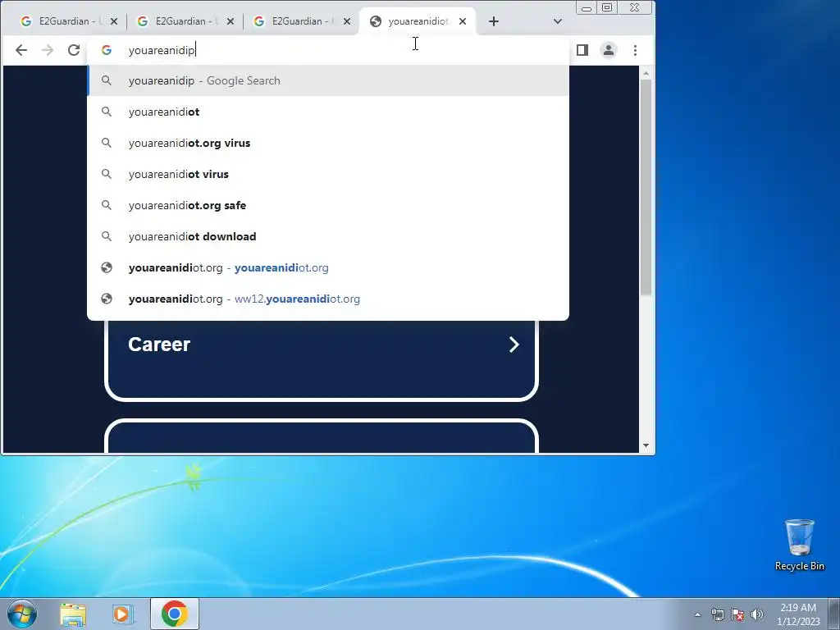The width and height of the screenshot is (840, 630).
Task: Launch Windows Media Player from taskbar
Action: click(x=122, y=614)
